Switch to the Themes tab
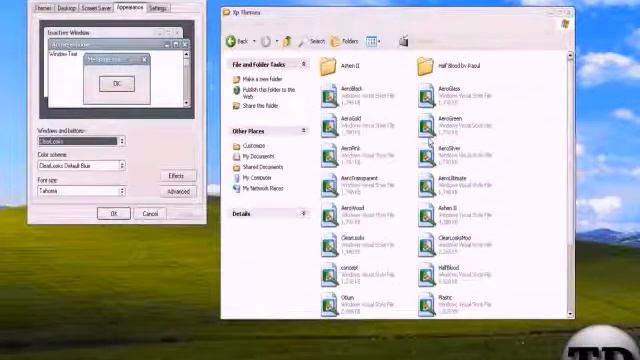640x360 pixels. 43,8
